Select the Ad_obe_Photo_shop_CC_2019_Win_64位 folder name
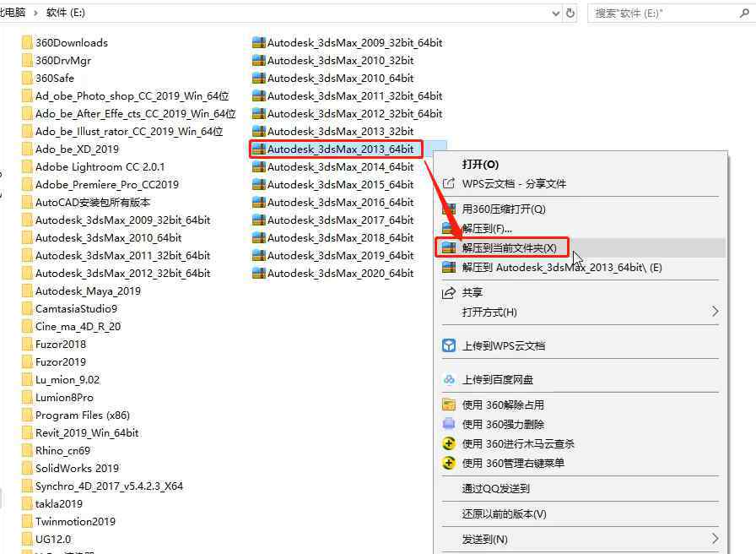The height and width of the screenshot is (554, 756). [x=132, y=96]
